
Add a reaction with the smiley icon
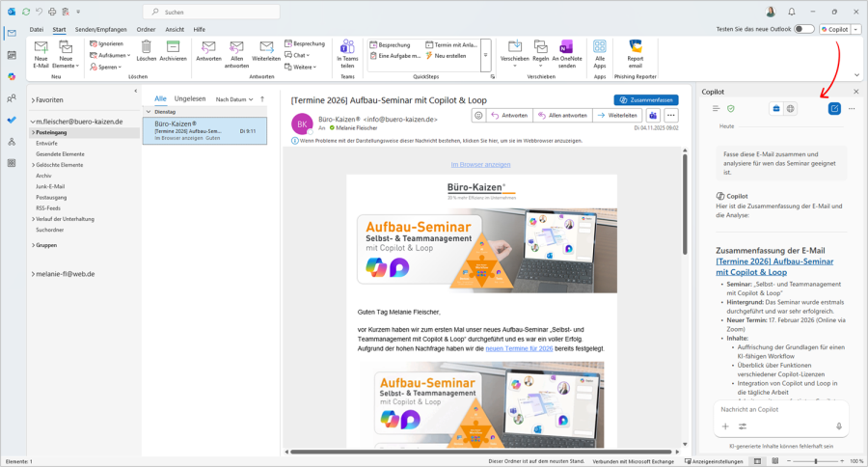pos(478,115)
